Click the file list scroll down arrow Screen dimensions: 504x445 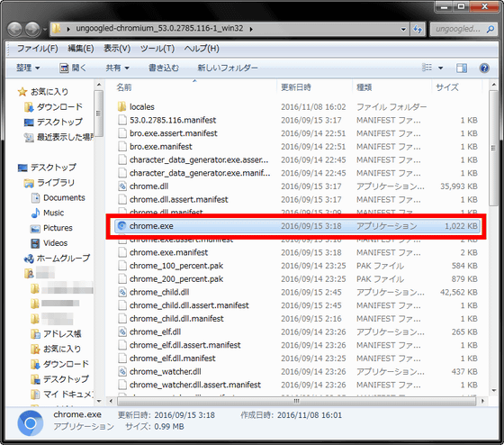coord(494,391)
